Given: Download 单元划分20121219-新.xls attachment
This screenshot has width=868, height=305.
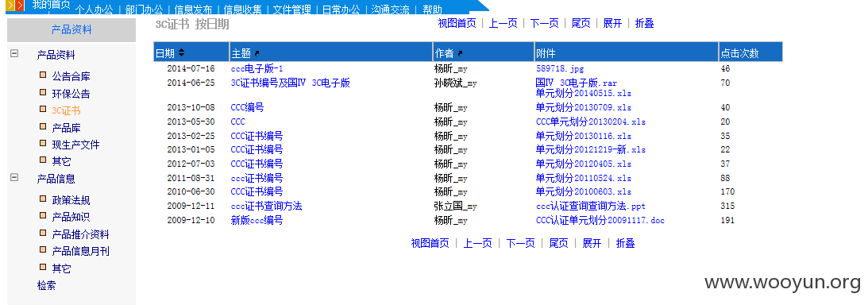Looking at the screenshot, I should click(x=591, y=149).
